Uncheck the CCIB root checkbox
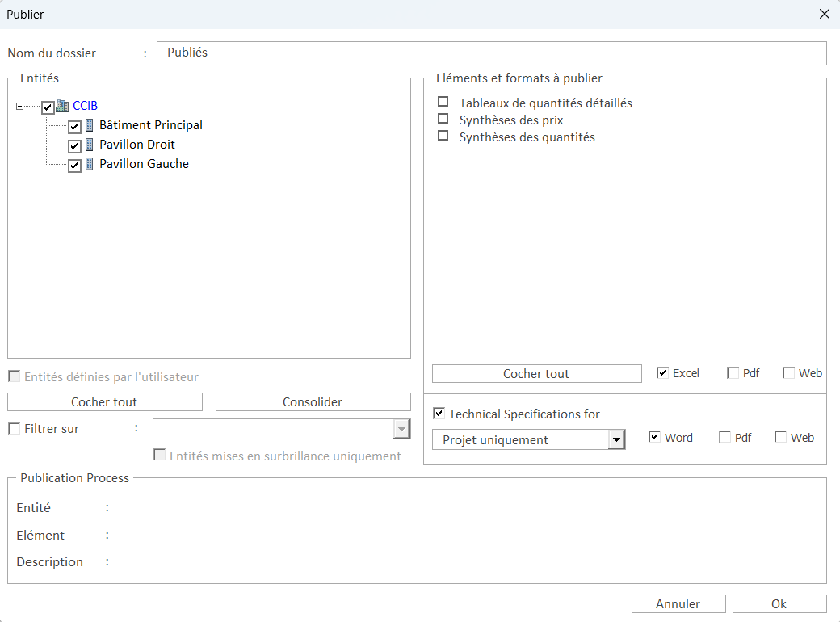This screenshot has height=622, width=840. (48, 107)
